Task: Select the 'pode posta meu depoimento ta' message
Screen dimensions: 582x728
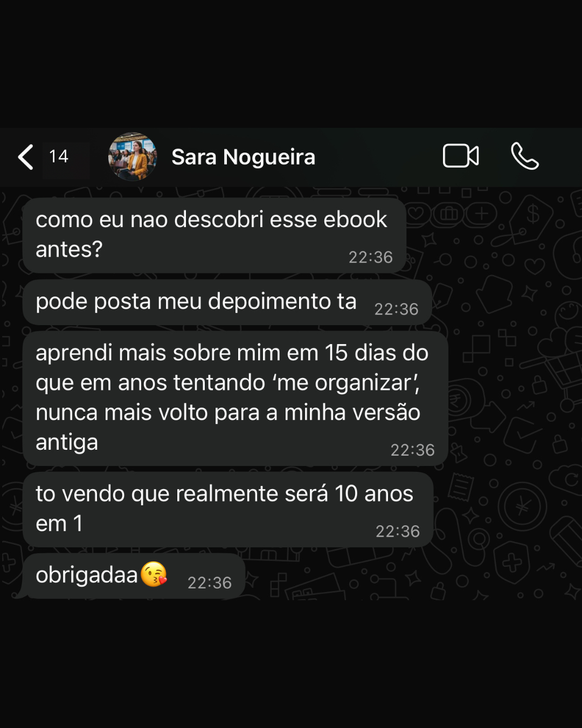Action: [x=227, y=302]
